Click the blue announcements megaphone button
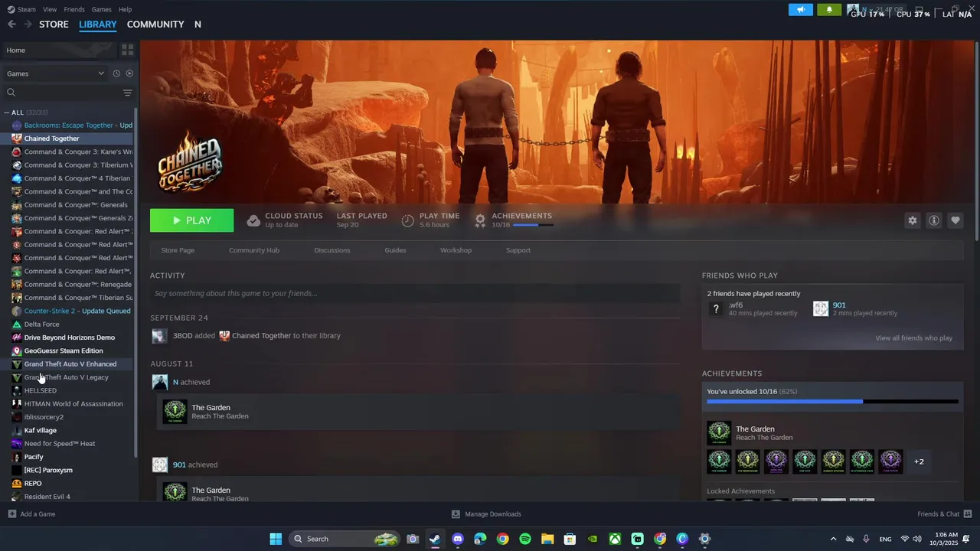This screenshot has width=980, height=551. [x=800, y=10]
